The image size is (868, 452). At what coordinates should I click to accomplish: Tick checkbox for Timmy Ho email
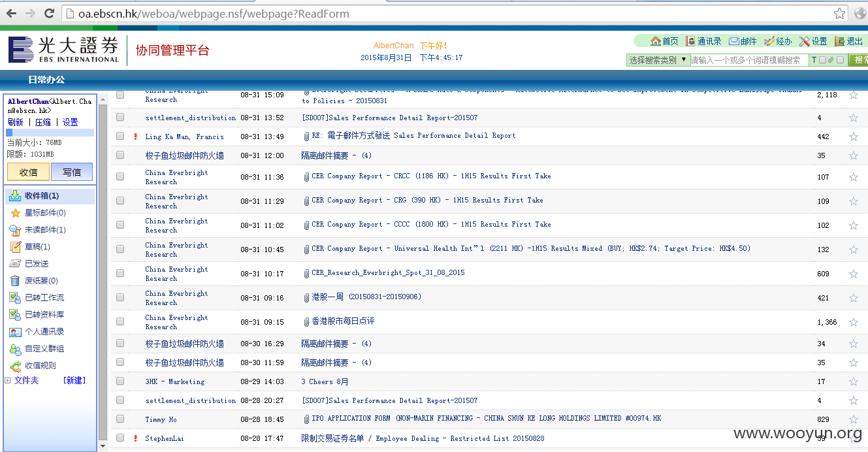(120, 419)
